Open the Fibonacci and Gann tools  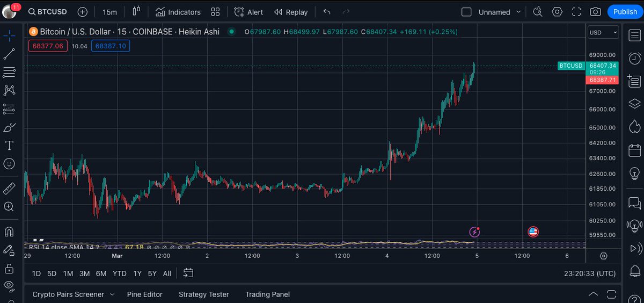click(x=9, y=72)
